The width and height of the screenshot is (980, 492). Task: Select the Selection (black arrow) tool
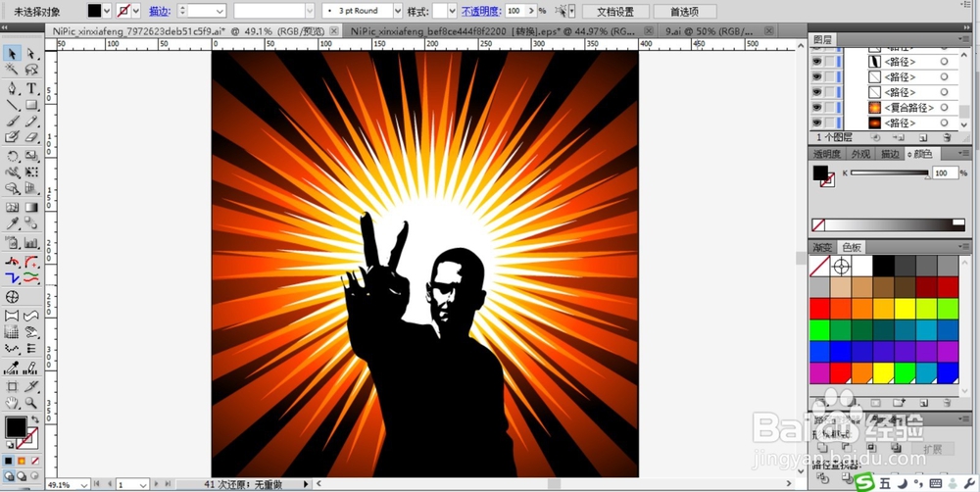coord(12,54)
